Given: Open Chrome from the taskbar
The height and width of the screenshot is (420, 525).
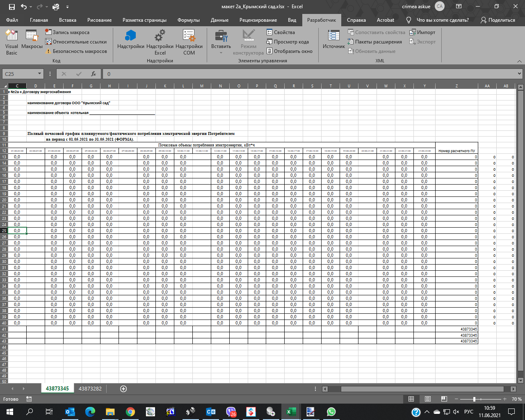Looking at the screenshot, I should tap(130, 412).
